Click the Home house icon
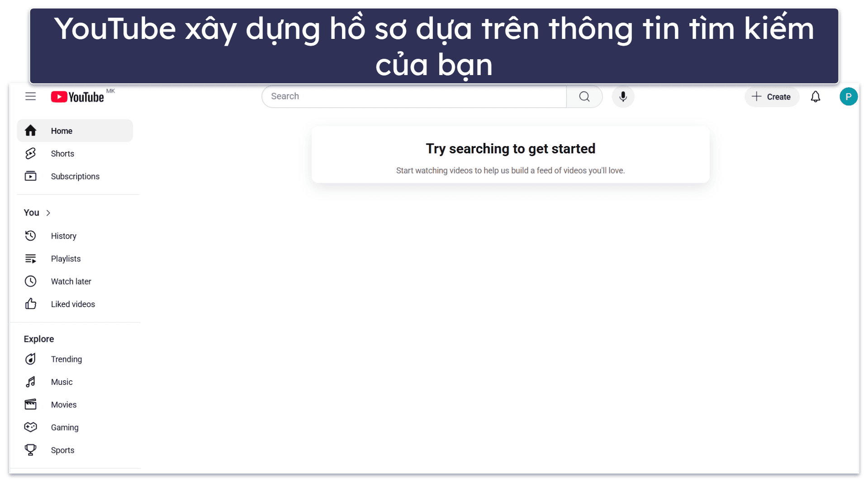 (x=30, y=131)
